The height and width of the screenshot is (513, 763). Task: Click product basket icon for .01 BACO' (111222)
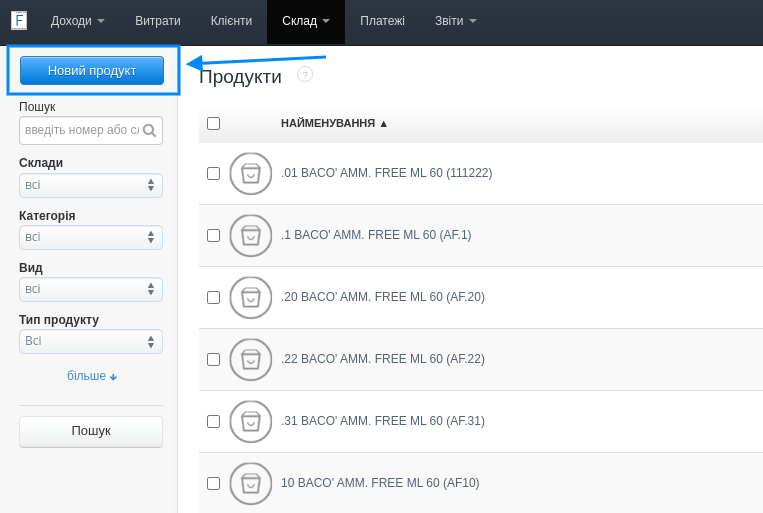250,173
